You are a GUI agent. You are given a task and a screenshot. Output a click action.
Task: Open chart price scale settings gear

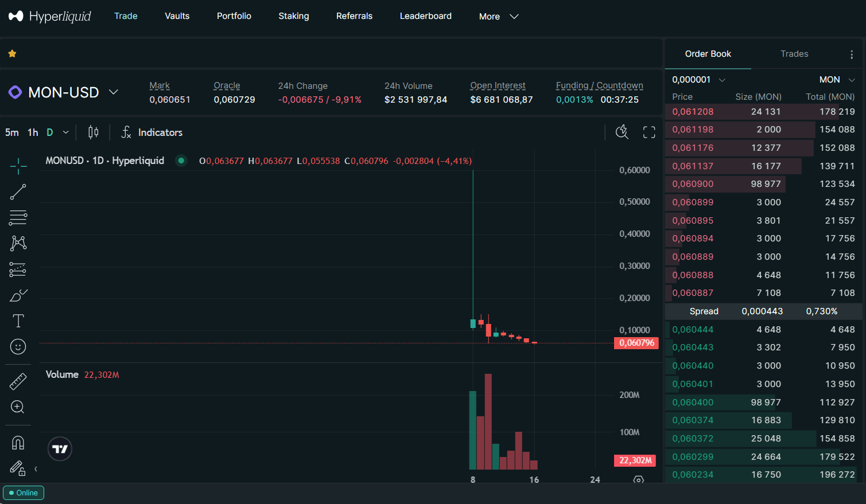(638, 480)
